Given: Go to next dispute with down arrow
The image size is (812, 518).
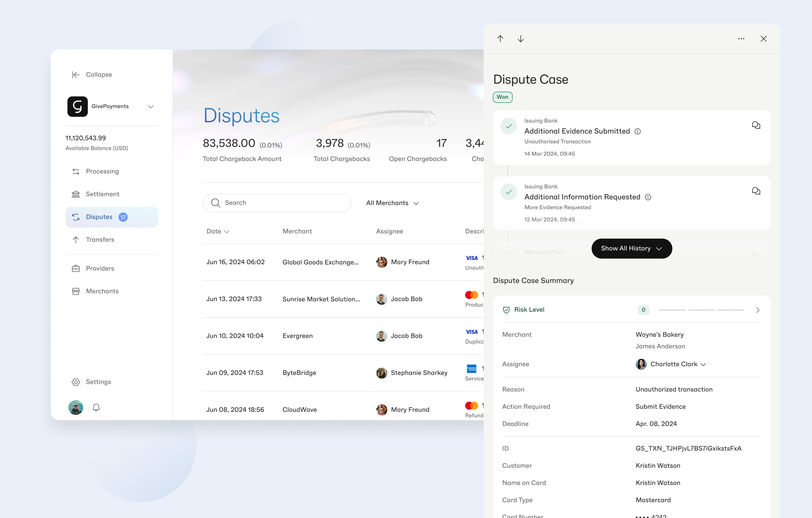Looking at the screenshot, I should tap(521, 39).
